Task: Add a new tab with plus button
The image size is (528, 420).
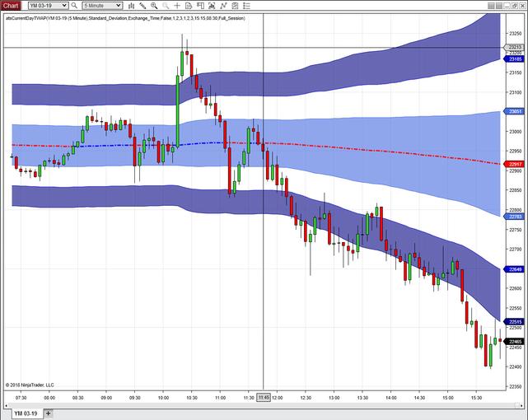Action: click(49, 413)
